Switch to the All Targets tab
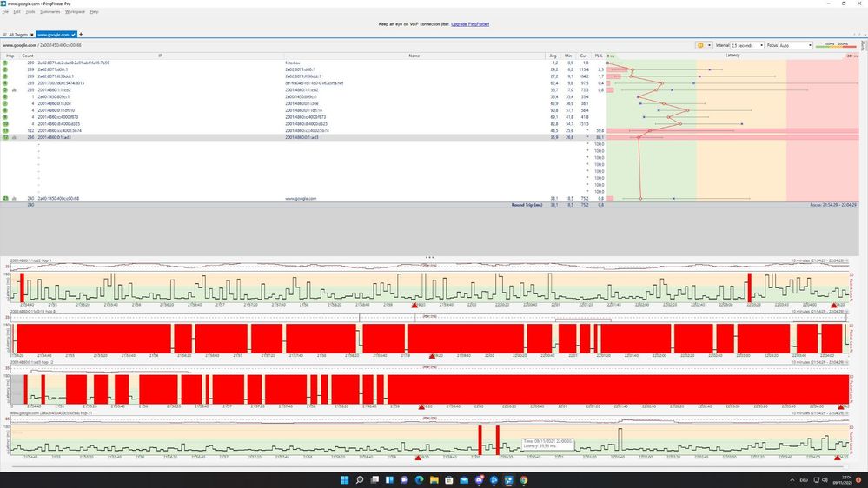This screenshot has width=868, height=488. (x=17, y=35)
